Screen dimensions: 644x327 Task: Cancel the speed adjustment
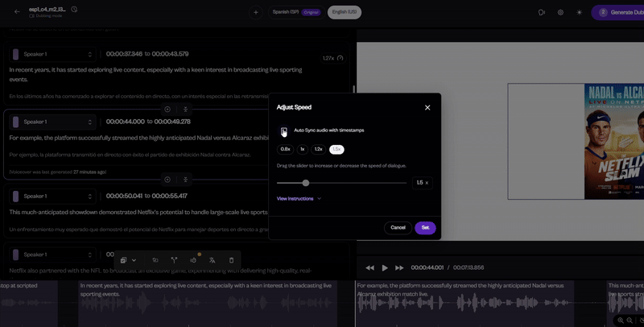398,228
